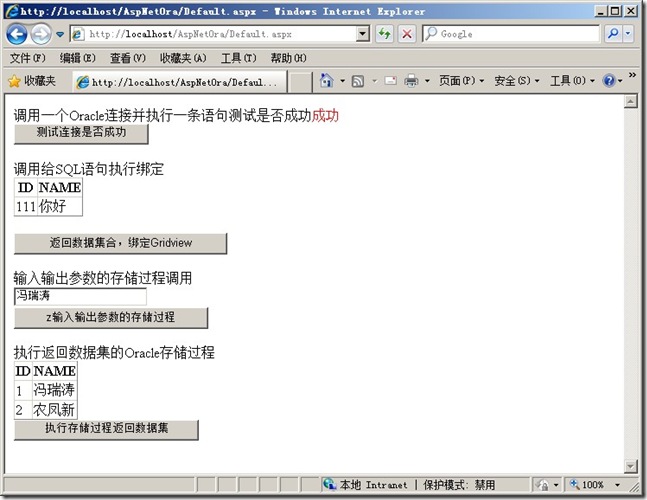
Task: Open the 编辑(E) menu
Action: pyautogui.click(x=78, y=58)
